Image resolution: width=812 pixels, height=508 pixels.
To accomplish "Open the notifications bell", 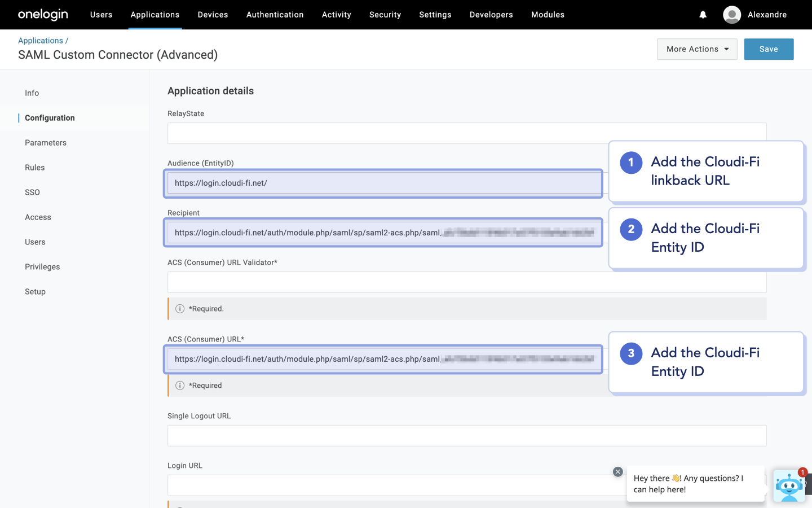I will click(703, 15).
